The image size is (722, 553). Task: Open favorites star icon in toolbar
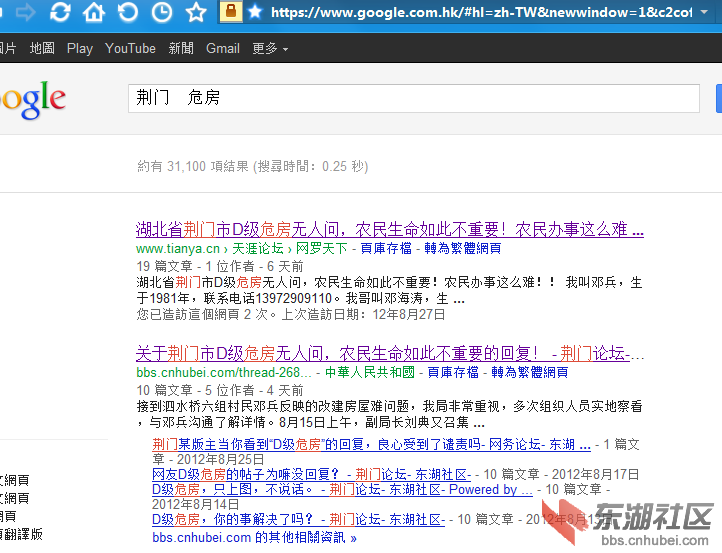click(196, 12)
